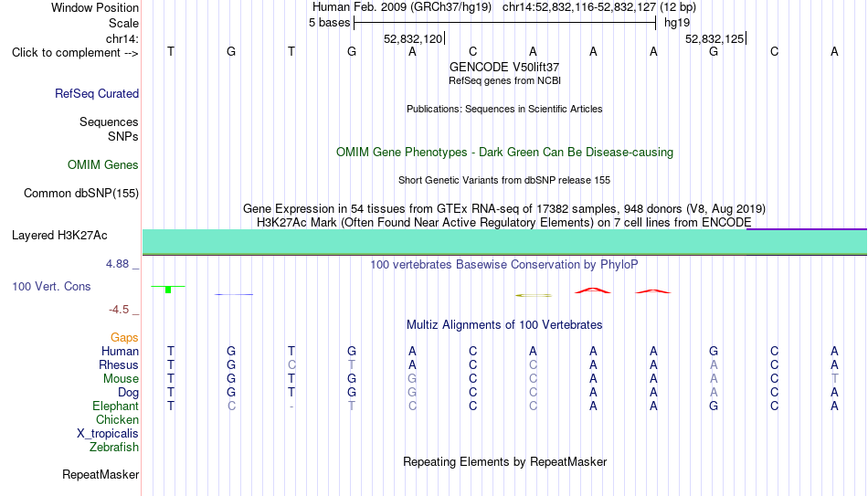Click '100 vertebrates Basewise Conservation by PhyloP' title
This screenshot has width=868, height=496.
pyautogui.click(x=504, y=265)
